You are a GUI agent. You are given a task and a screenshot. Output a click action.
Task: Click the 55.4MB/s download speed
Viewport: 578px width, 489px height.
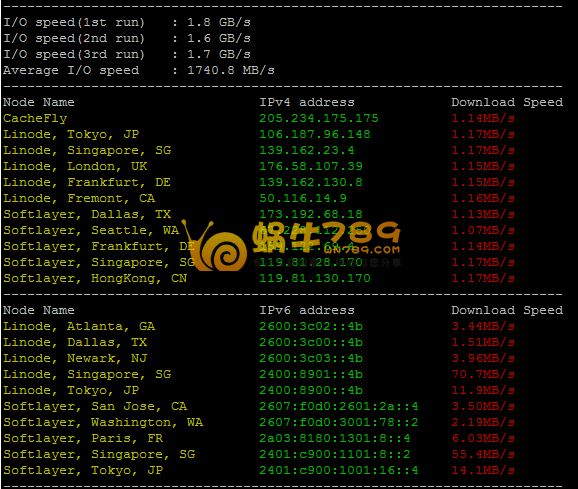483,454
